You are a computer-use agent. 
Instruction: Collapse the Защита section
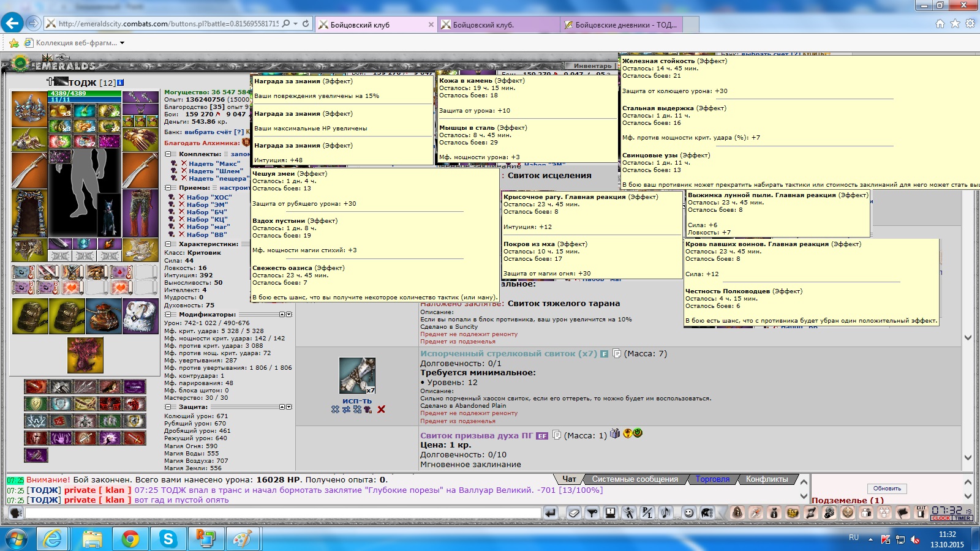click(x=168, y=407)
